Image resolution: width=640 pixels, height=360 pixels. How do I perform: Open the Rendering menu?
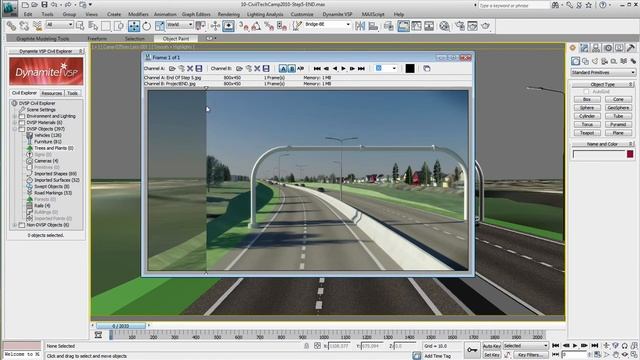click(229, 14)
